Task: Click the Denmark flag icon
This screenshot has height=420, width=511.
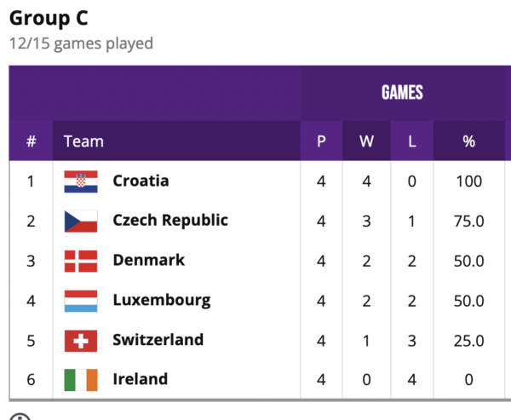Action: click(x=81, y=261)
